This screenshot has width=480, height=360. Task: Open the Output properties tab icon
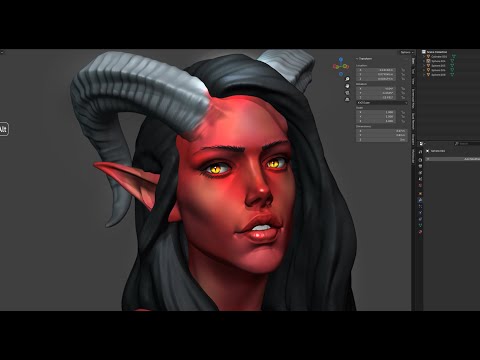coord(420,166)
